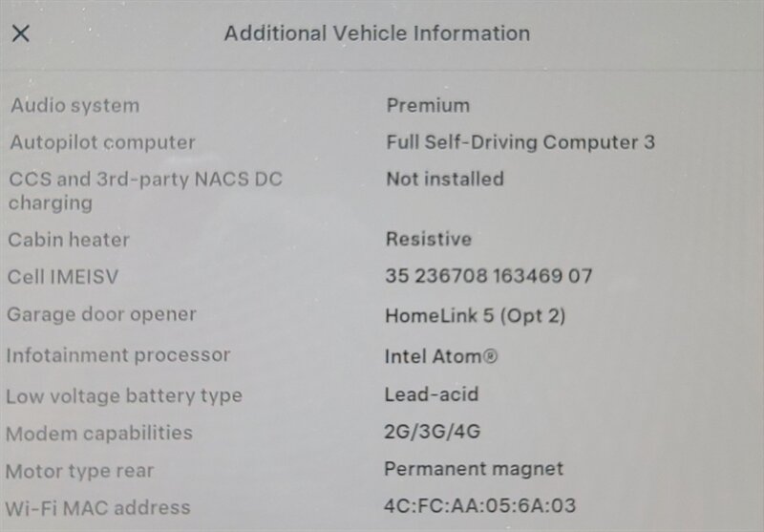Click the Wi-Fi MAC address value
The image size is (764, 532).
pos(480,506)
